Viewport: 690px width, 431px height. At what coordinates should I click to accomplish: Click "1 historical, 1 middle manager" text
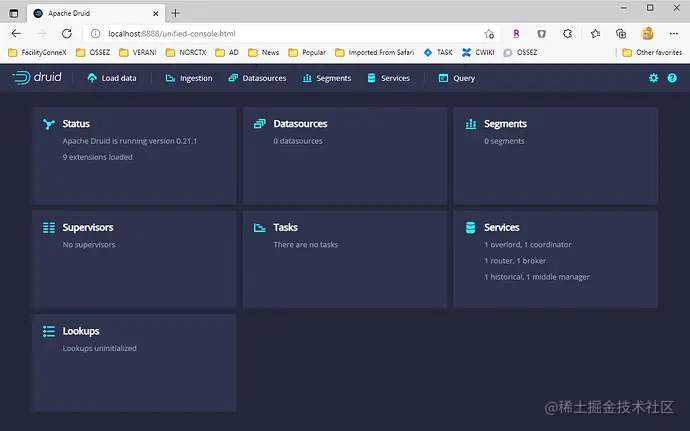tap(537, 277)
